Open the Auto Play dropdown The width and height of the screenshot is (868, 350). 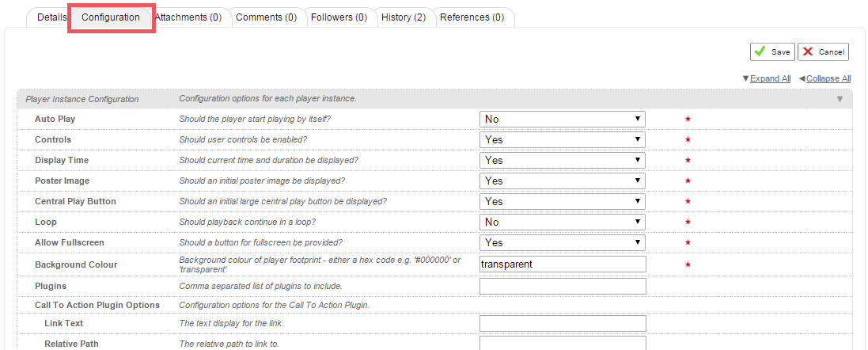(x=563, y=119)
